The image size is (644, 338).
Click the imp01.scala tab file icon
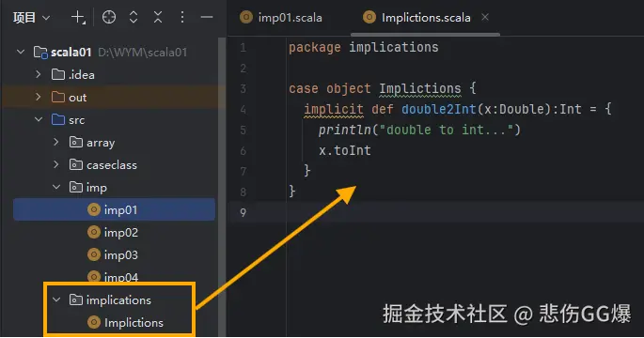point(246,17)
